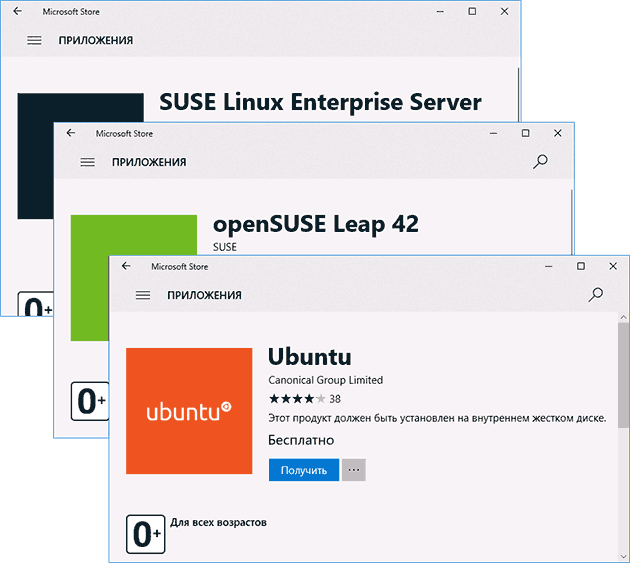
Task: Click the openSUSE Leap 42 title
Action: 316,225
